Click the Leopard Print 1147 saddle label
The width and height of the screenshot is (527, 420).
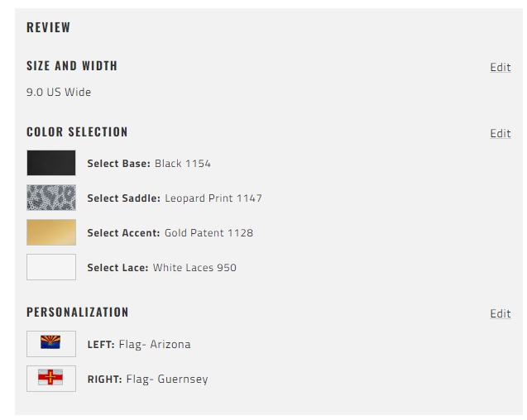point(213,198)
